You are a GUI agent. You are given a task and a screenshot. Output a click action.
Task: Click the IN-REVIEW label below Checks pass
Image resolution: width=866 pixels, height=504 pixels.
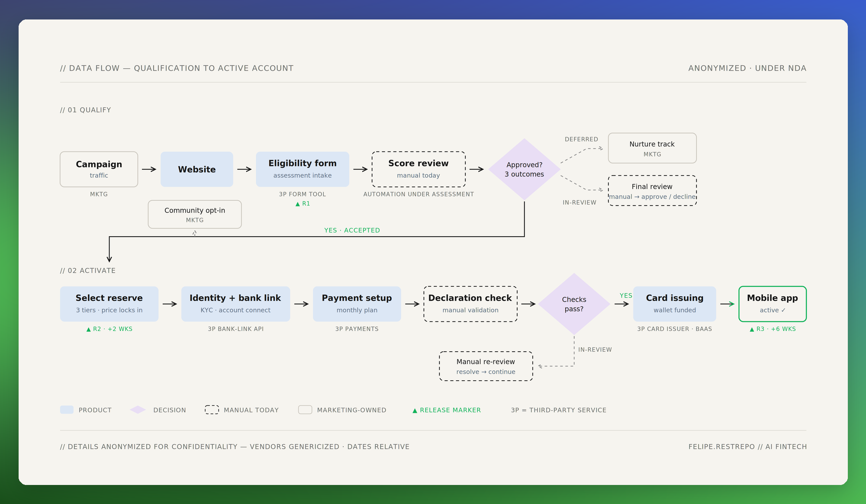(x=595, y=350)
